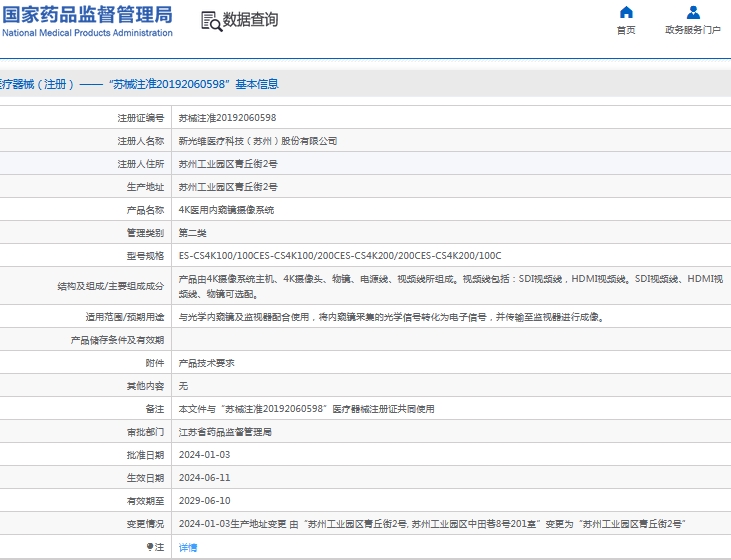Click the 国家药品监督管理局 logo
Viewport: 731px width, 560px height.
point(88,14)
